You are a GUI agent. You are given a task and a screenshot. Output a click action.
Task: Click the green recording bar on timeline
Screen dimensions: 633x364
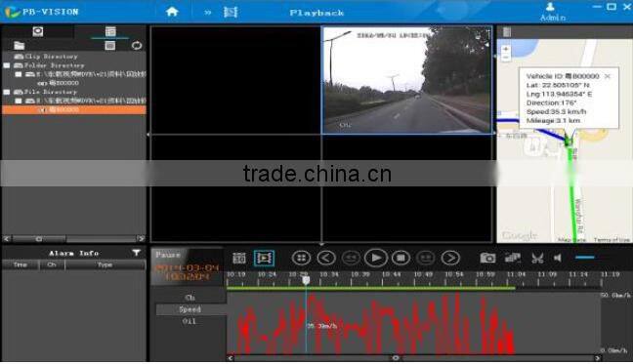(x=370, y=288)
